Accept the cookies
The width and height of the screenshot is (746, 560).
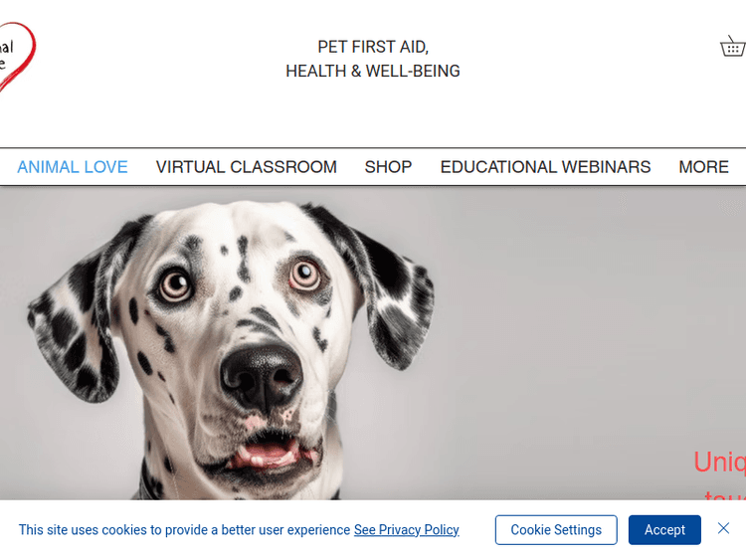point(664,529)
